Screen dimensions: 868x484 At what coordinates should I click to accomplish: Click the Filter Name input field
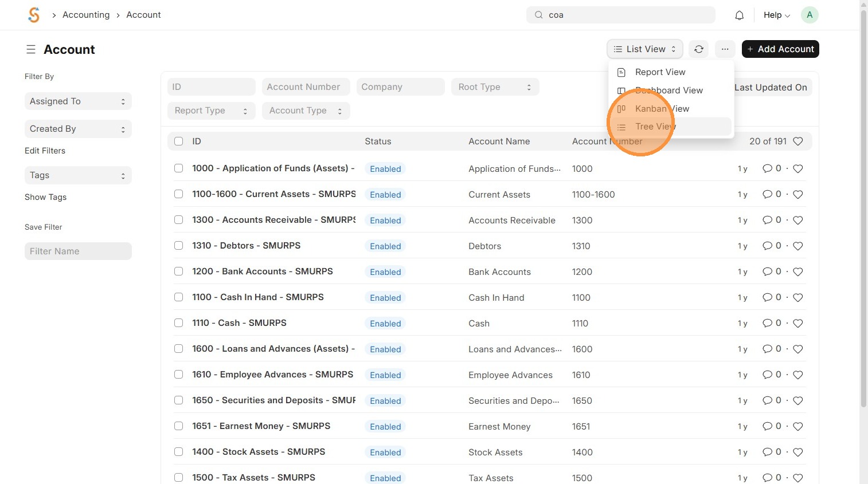pyautogui.click(x=78, y=251)
